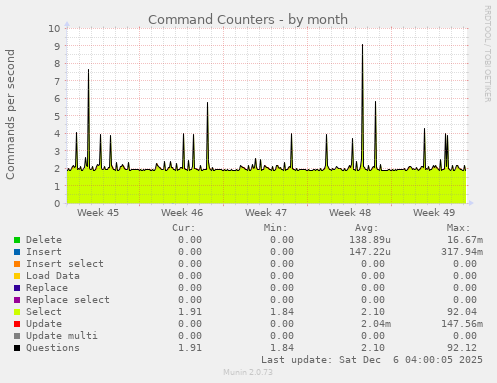Click the blue Insert legend swatch
The height and width of the screenshot is (383, 497).
(17, 252)
